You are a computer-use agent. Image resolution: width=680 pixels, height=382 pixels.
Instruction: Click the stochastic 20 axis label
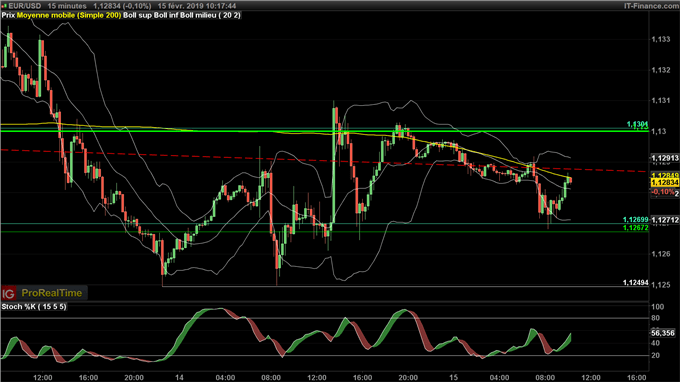tap(656, 356)
